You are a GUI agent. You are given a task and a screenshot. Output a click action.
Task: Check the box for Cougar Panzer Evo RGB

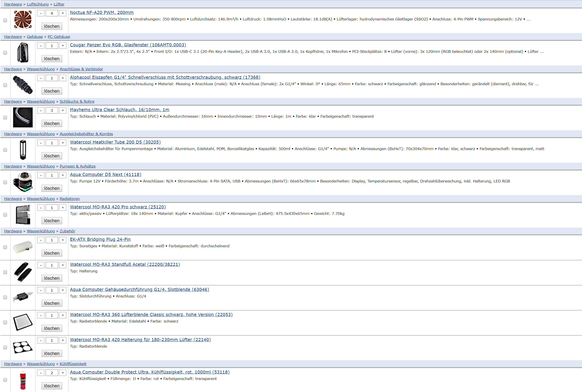(5, 53)
